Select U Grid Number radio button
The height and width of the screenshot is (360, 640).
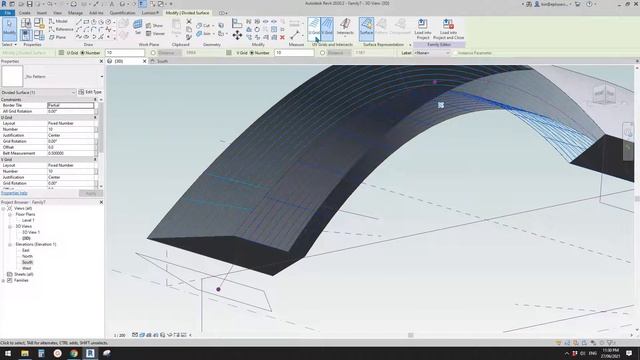[x=82, y=53]
